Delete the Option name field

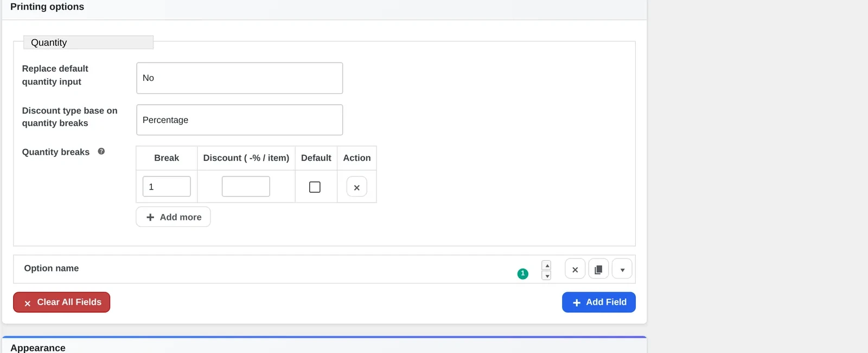(575, 269)
